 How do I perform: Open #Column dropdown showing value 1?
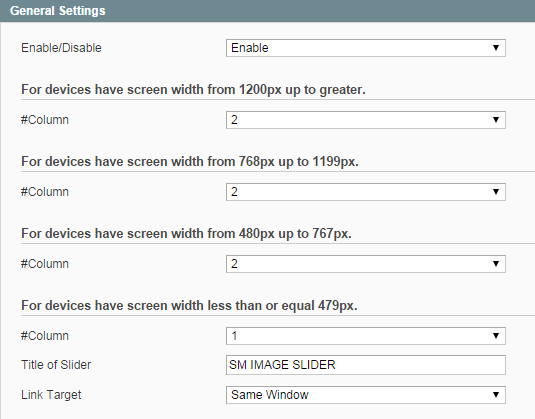click(x=365, y=336)
